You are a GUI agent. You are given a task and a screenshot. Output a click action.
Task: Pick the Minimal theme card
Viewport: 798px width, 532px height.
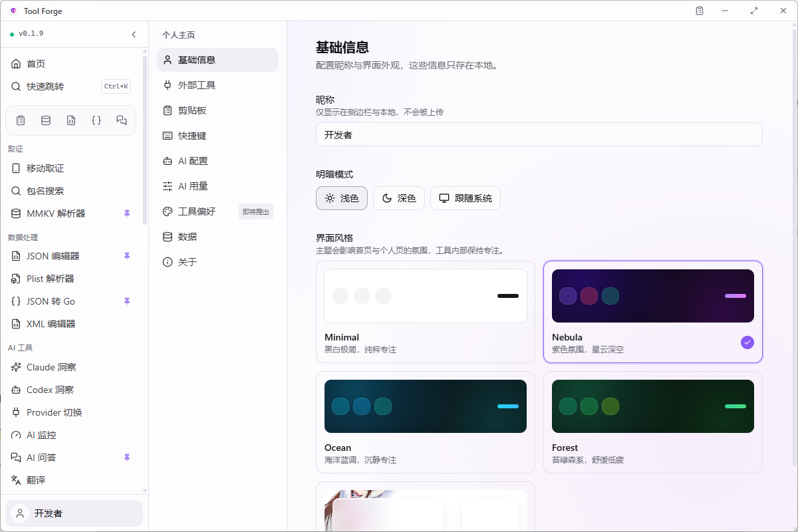(426, 312)
